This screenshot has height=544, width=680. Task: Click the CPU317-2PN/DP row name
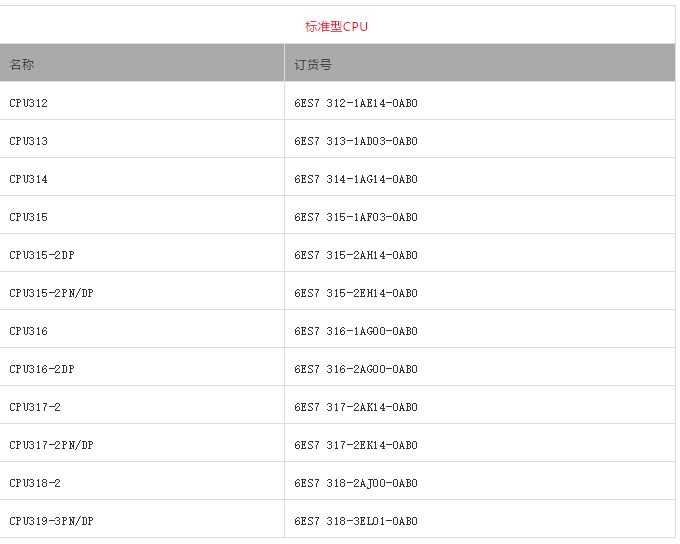click(x=52, y=445)
